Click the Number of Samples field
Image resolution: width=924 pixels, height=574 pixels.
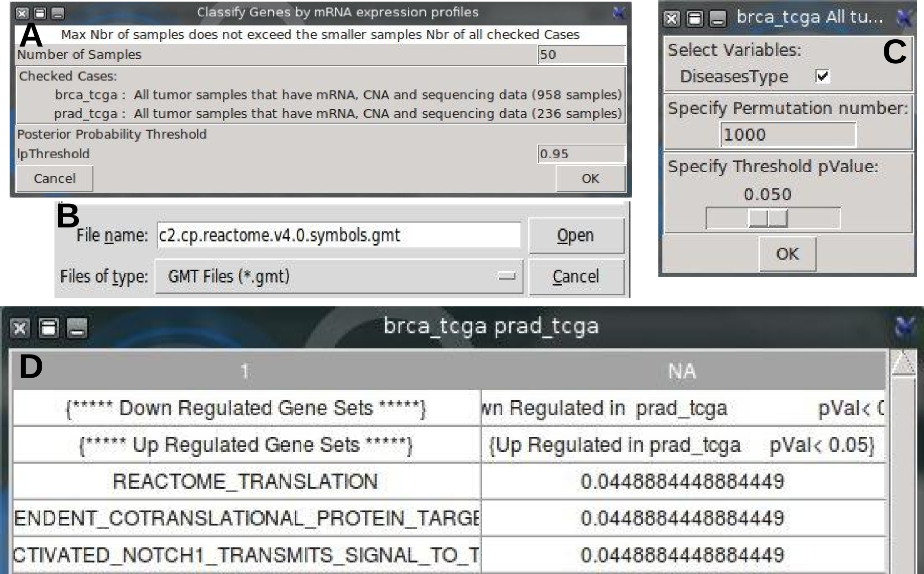click(x=581, y=55)
